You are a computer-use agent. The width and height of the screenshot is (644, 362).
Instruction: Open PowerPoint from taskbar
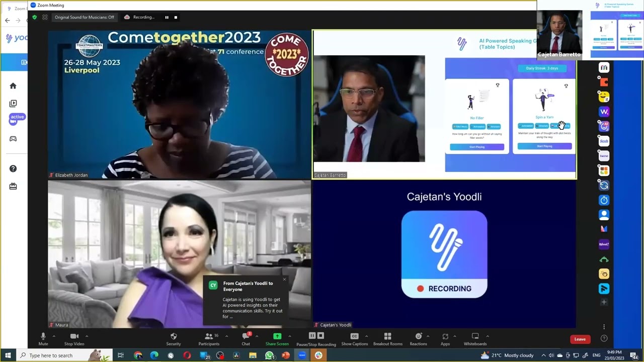pos(285,355)
